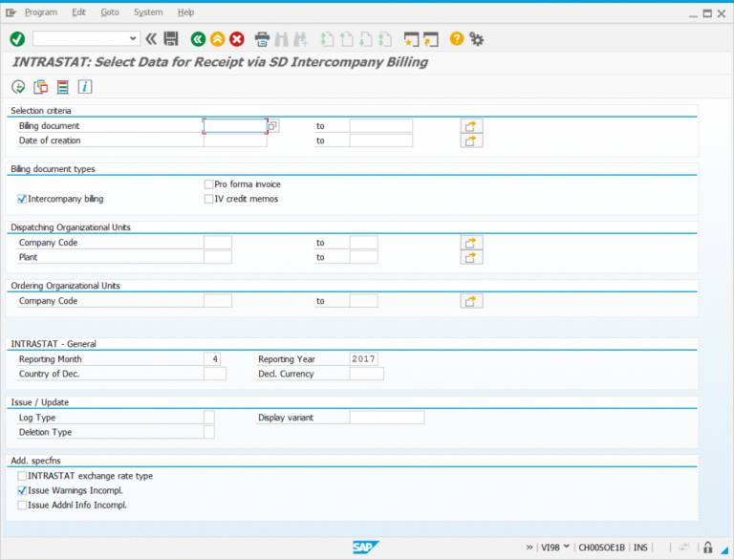Screen dimensions: 734x560
Task: Click CH00SOE1B server name in status bar
Action: 601,548
